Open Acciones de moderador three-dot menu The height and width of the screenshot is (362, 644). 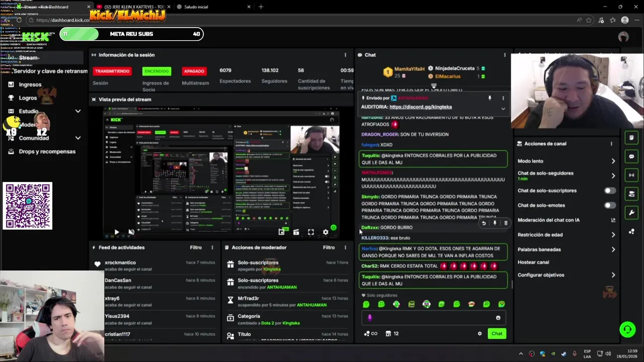pyautogui.click(x=345, y=247)
